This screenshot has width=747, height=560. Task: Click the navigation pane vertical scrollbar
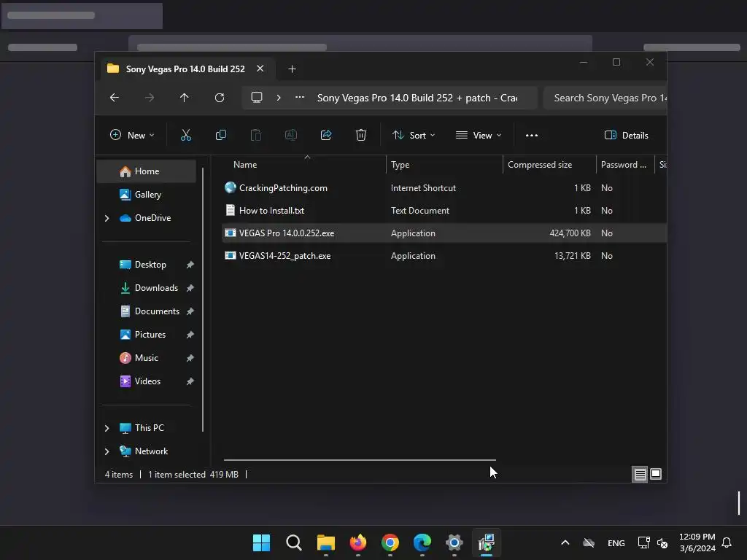(203, 300)
